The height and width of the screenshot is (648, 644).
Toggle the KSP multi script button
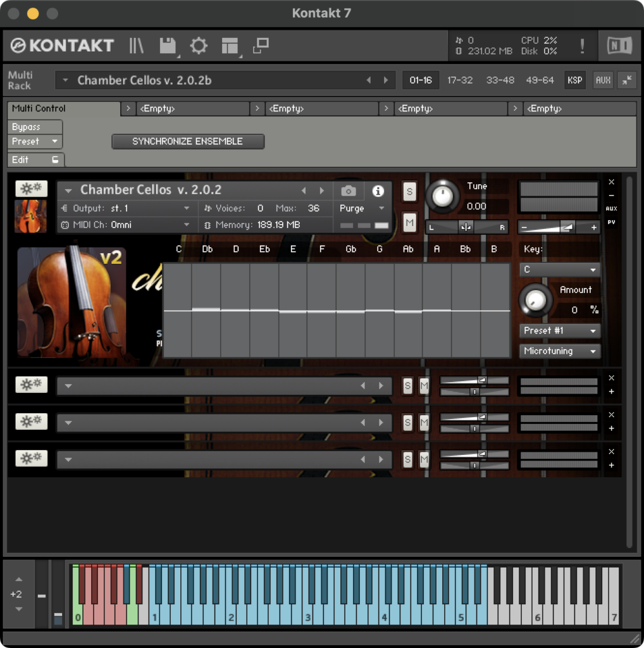click(x=574, y=80)
